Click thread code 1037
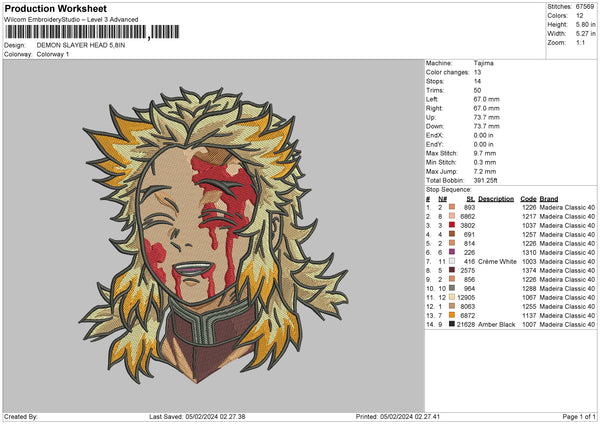Screen dimensions: 600x424 point(529,226)
